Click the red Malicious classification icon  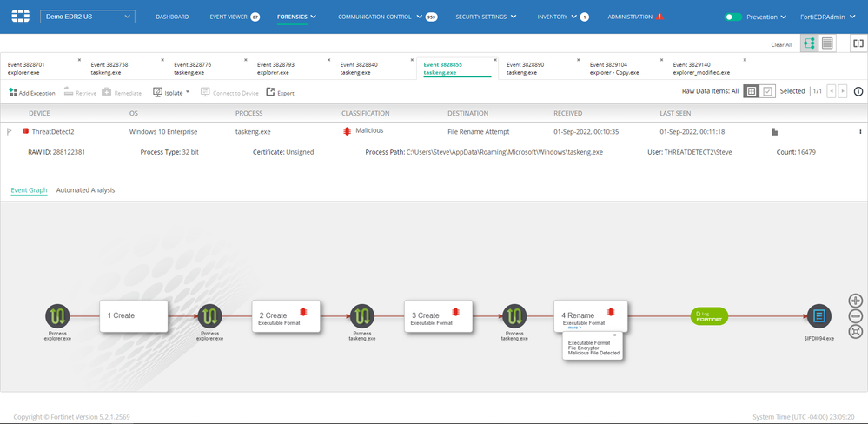coord(347,131)
